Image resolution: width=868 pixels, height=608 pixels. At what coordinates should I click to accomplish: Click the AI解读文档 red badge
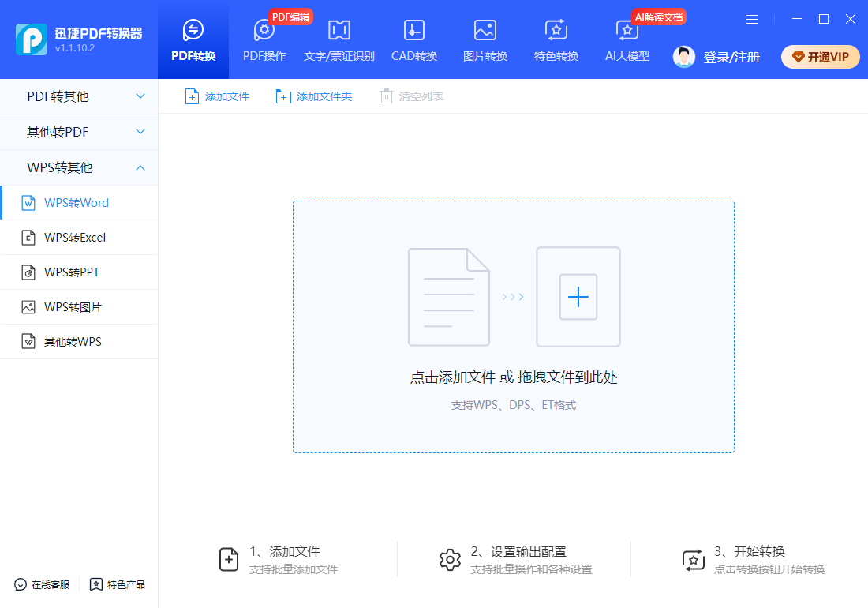click(659, 17)
